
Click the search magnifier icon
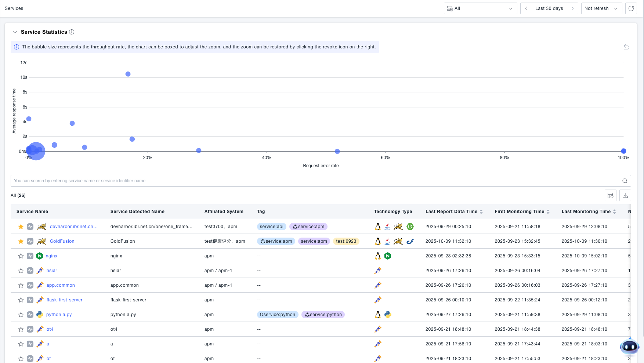[625, 181]
